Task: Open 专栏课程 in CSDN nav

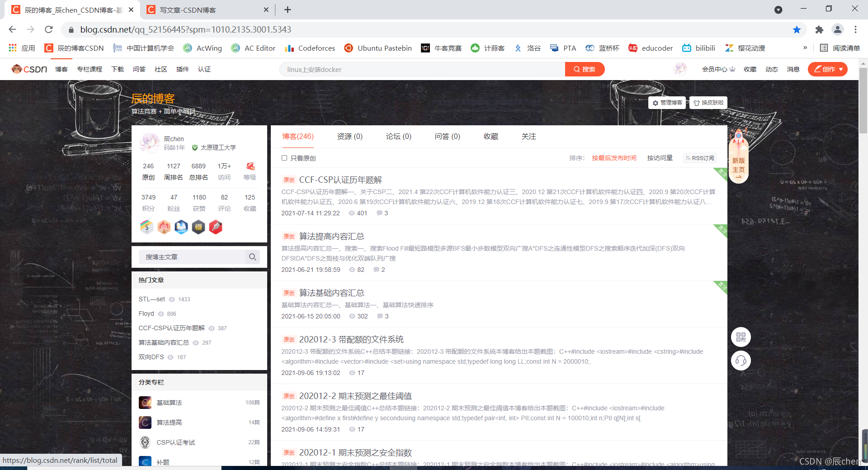Action: point(90,69)
